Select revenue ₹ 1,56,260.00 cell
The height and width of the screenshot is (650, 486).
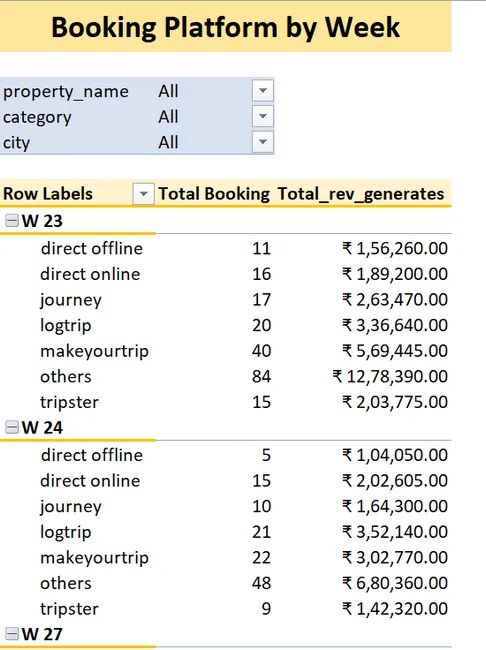point(395,249)
